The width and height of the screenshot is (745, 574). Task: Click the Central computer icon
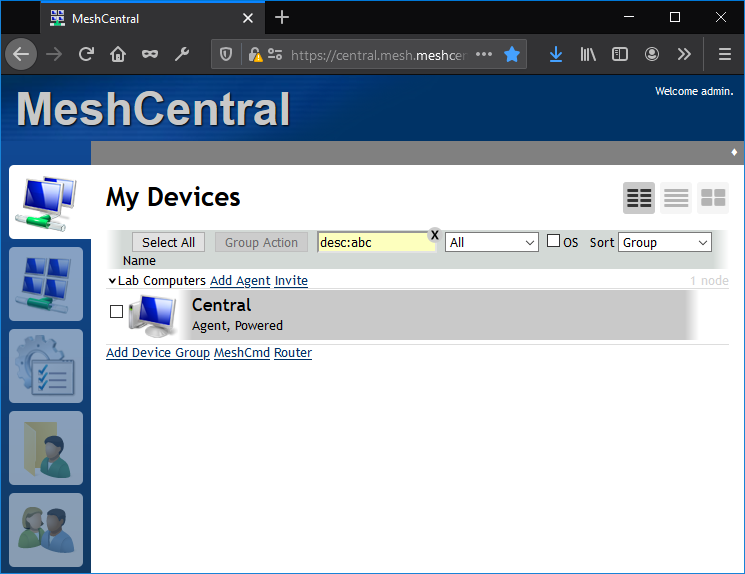[x=153, y=315]
